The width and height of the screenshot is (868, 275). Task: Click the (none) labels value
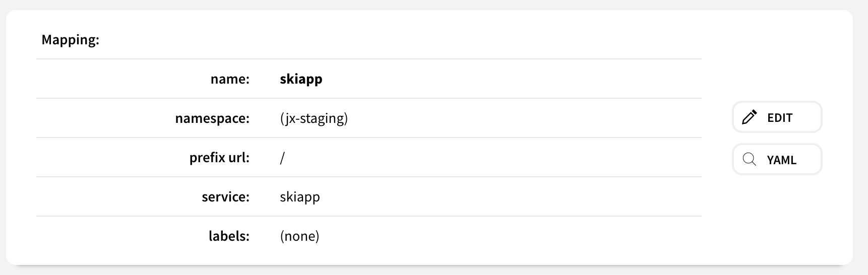pos(299,236)
